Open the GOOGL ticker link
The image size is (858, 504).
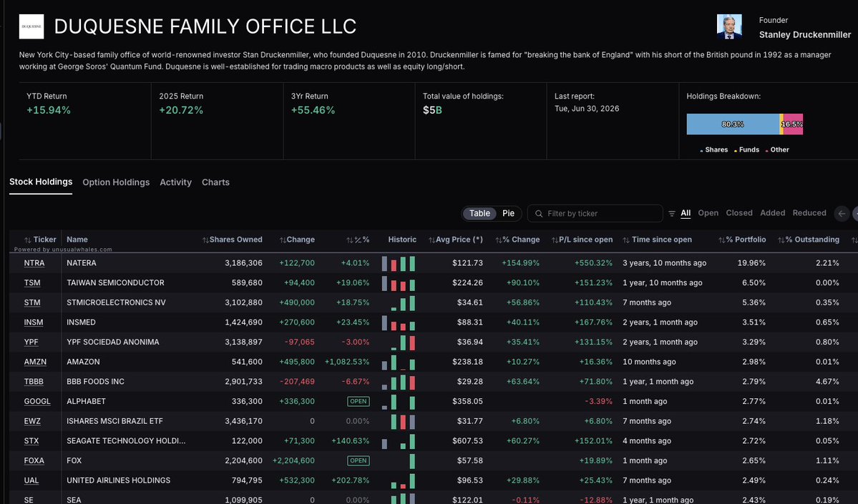tap(36, 402)
